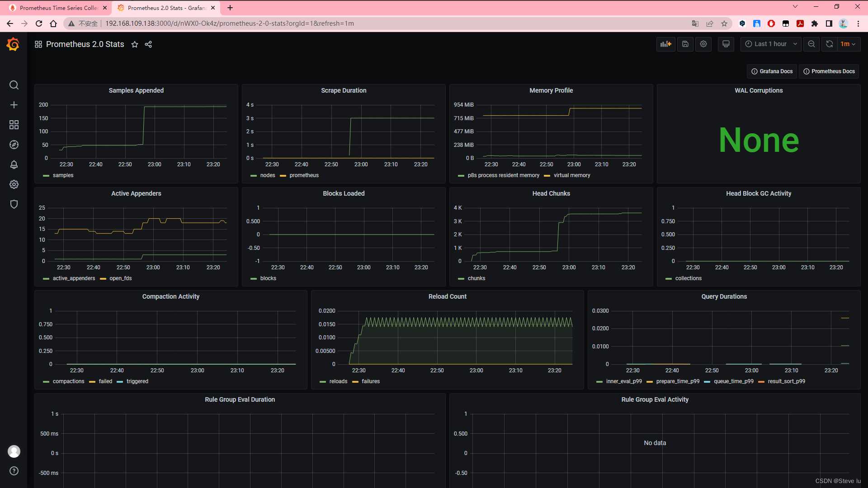Toggle the prometheus legend series
868x488 pixels.
point(304,175)
